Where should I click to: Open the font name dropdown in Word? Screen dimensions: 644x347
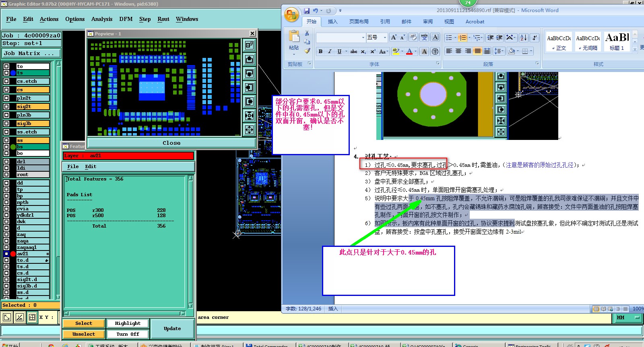363,37
